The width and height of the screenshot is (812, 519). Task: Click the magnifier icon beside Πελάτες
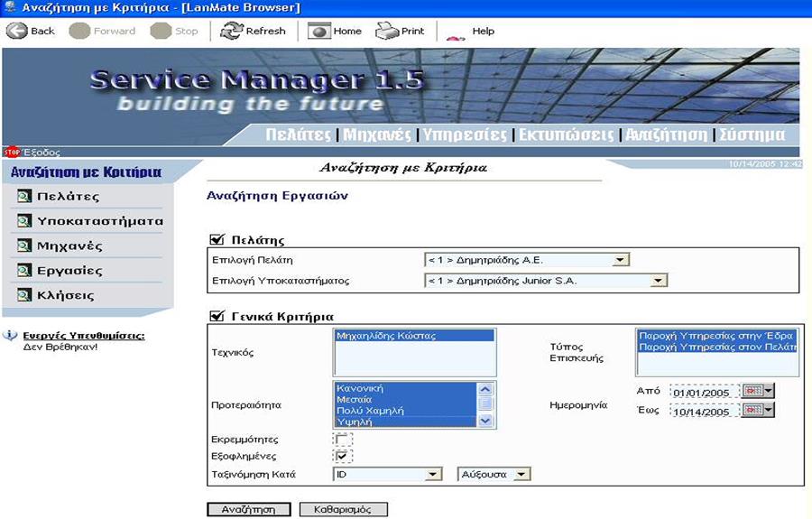[x=23, y=196]
